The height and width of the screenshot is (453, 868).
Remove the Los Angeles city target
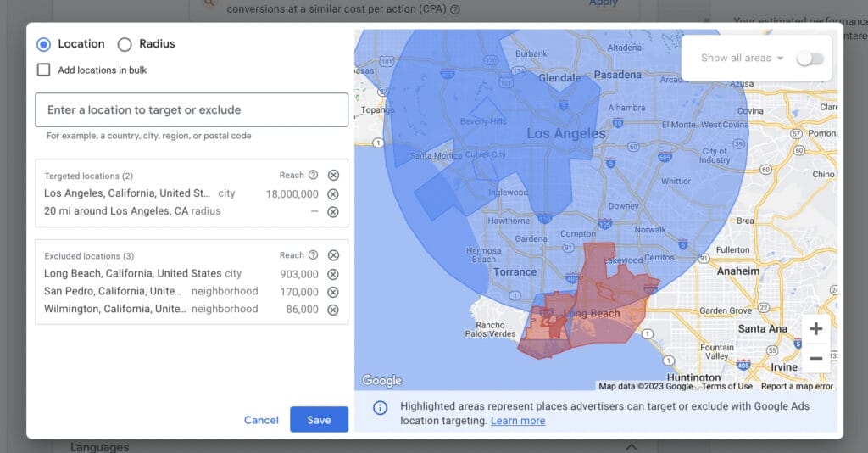[332, 194]
